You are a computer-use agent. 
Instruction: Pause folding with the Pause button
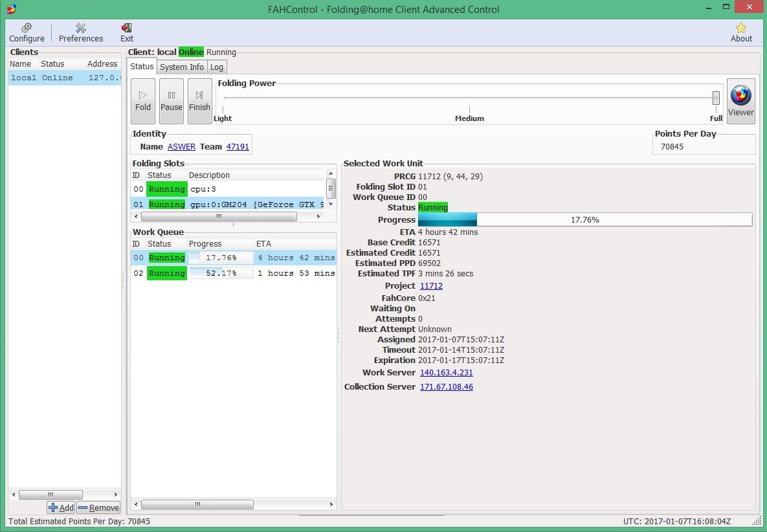(x=172, y=101)
